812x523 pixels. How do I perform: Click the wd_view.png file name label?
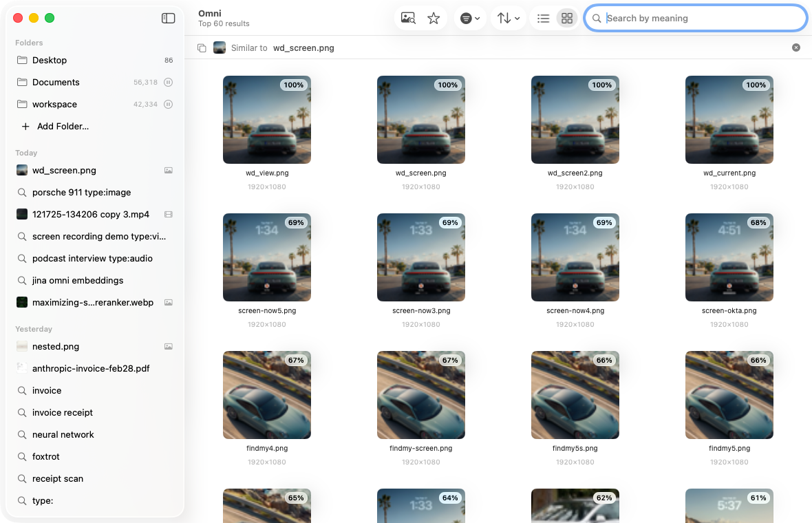tap(267, 173)
